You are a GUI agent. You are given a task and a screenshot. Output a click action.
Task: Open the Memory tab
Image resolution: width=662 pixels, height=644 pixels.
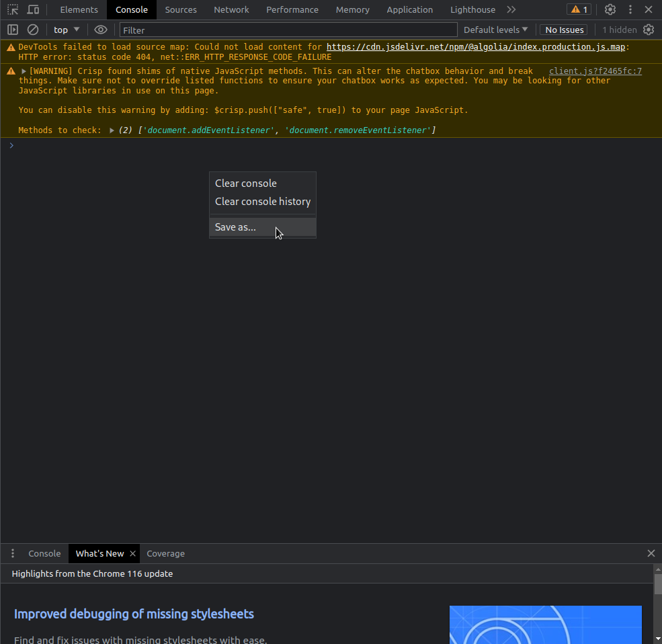(353, 9)
